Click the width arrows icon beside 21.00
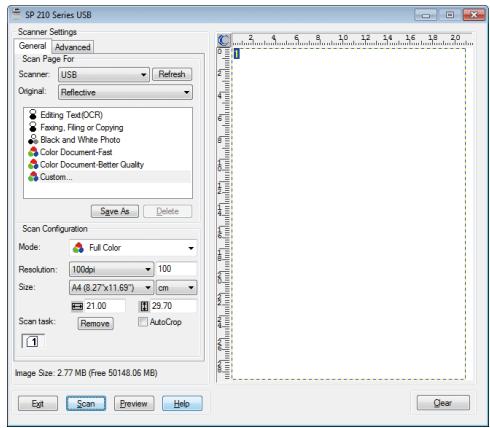 click(77, 306)
